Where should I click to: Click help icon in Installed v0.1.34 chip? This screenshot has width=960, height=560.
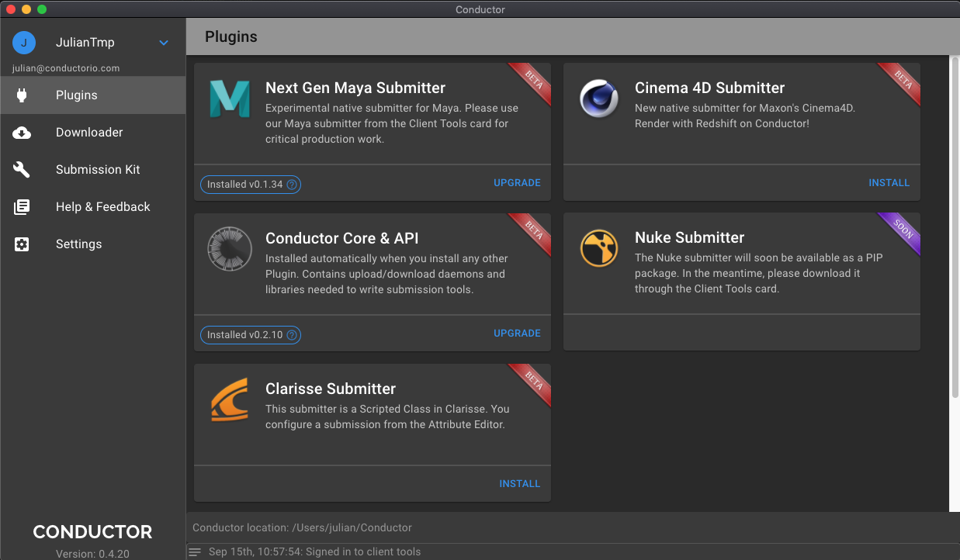292,185
